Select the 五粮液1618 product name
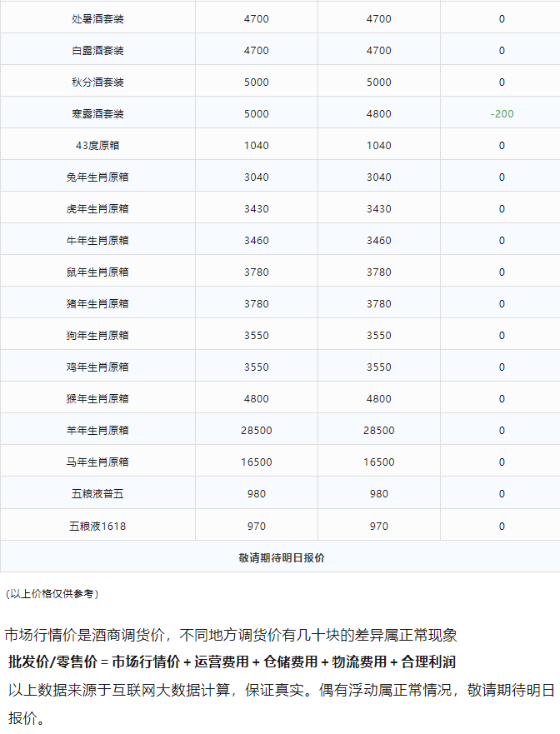Screen dimensions: 560x734 point(97,527)
